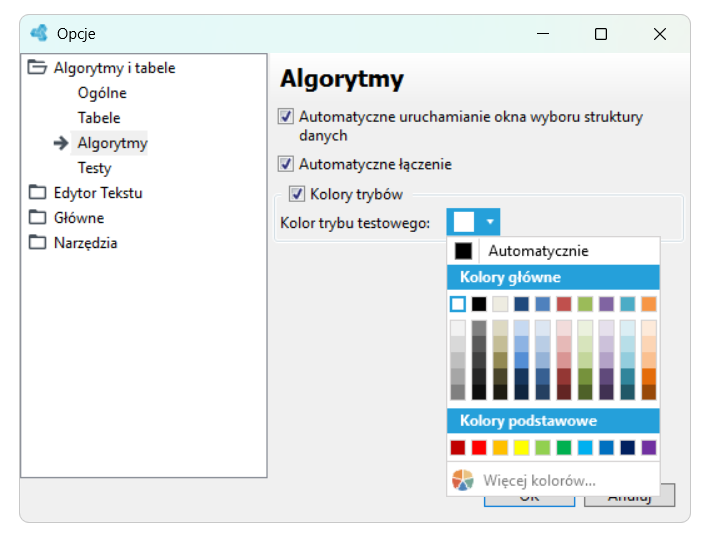
Task: Collapse the Algorytmy i tabele category
Action: tap(114, 68)
